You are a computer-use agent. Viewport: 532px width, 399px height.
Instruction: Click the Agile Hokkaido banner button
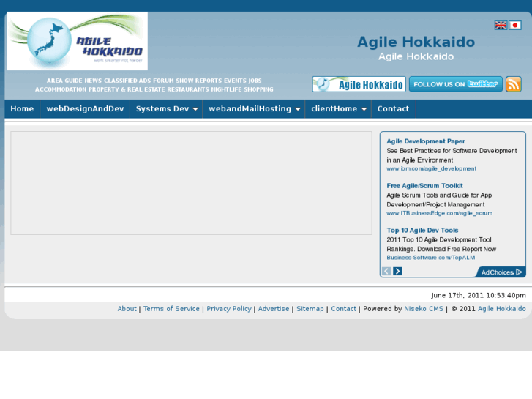[359, 84]
